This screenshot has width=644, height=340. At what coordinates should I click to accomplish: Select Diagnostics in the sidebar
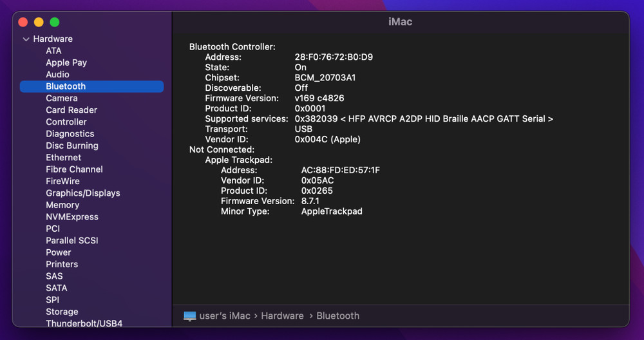(70, 134)
